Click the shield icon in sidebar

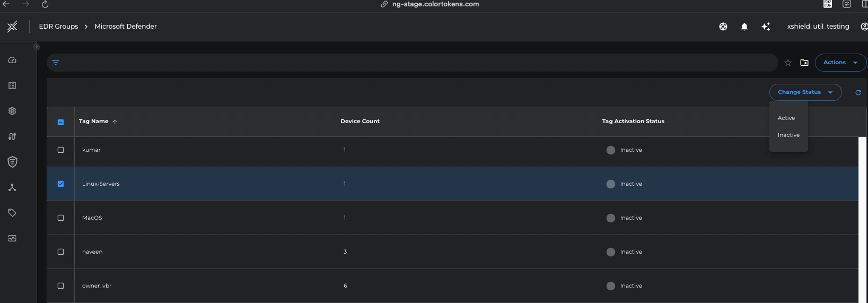[12, 162]
